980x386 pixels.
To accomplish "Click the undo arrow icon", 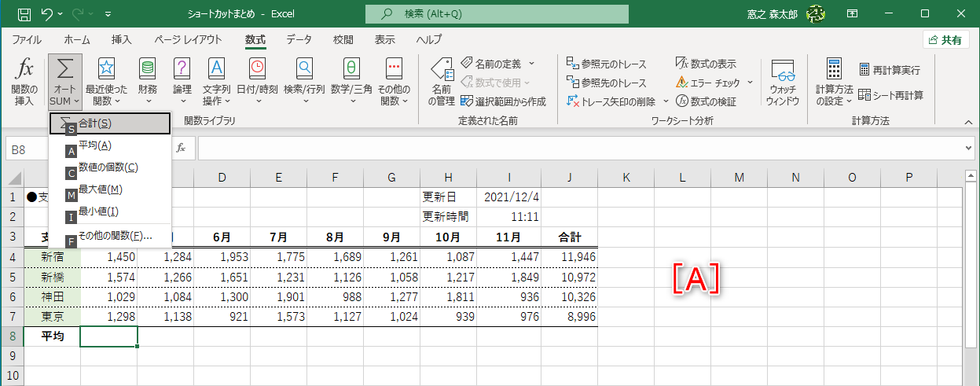I will coord(47,14).
